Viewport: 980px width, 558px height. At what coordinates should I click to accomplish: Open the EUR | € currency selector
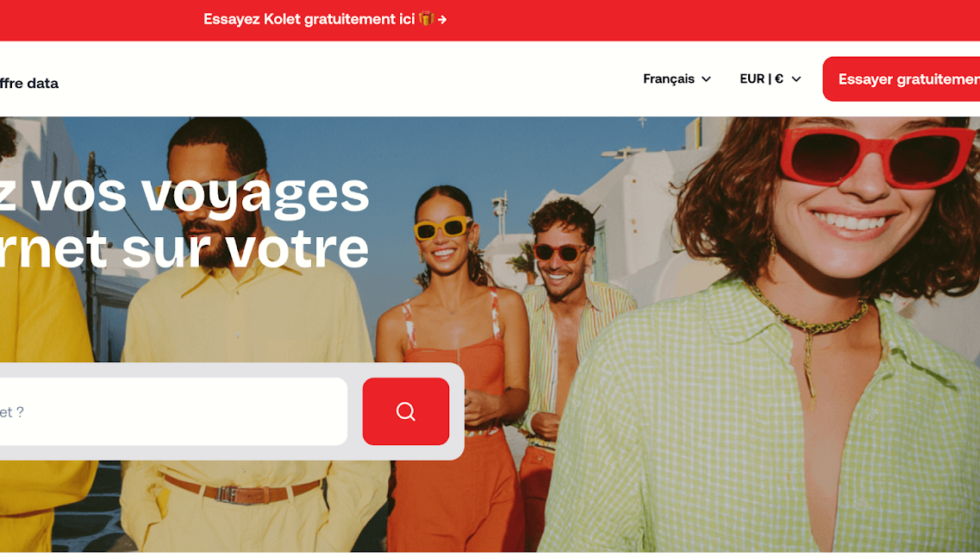(770, 78)
